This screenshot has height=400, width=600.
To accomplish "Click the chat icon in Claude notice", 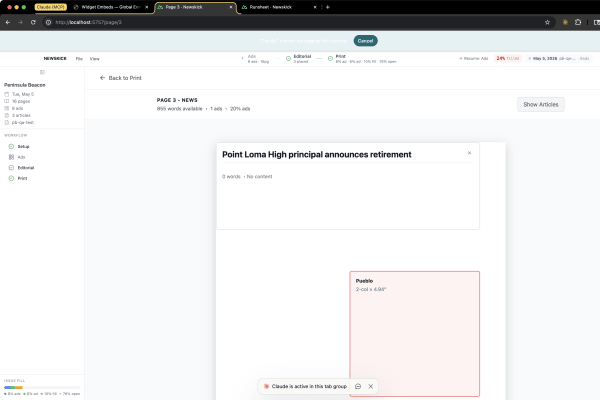I will 358,386.
